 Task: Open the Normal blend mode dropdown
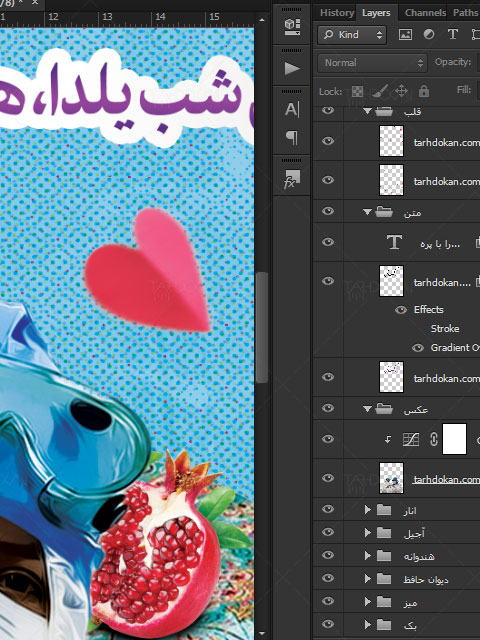pos(372,62)
